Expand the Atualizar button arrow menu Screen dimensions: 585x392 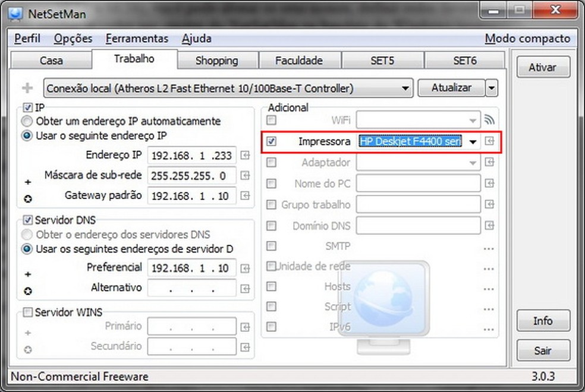[x=492, y=88]
